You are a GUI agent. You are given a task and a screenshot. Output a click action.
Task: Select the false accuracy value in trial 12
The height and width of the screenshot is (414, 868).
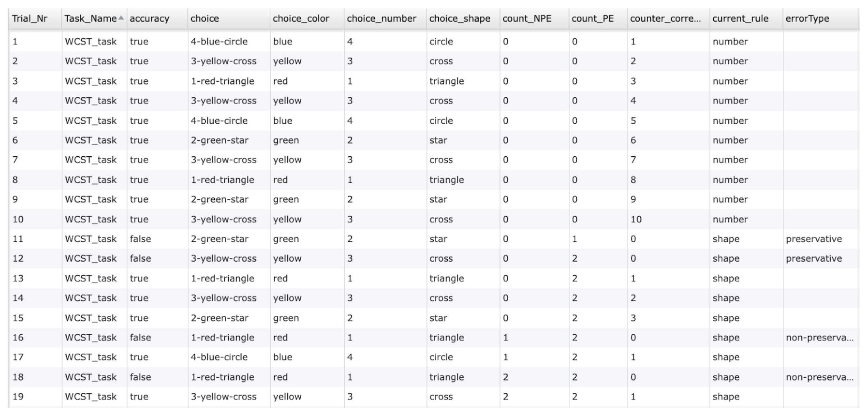click(141, 258)
